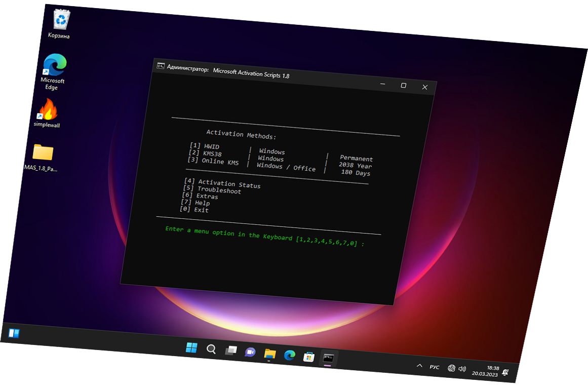Maximize the Microsoft Activation Scripts window

tap(404, 86)
